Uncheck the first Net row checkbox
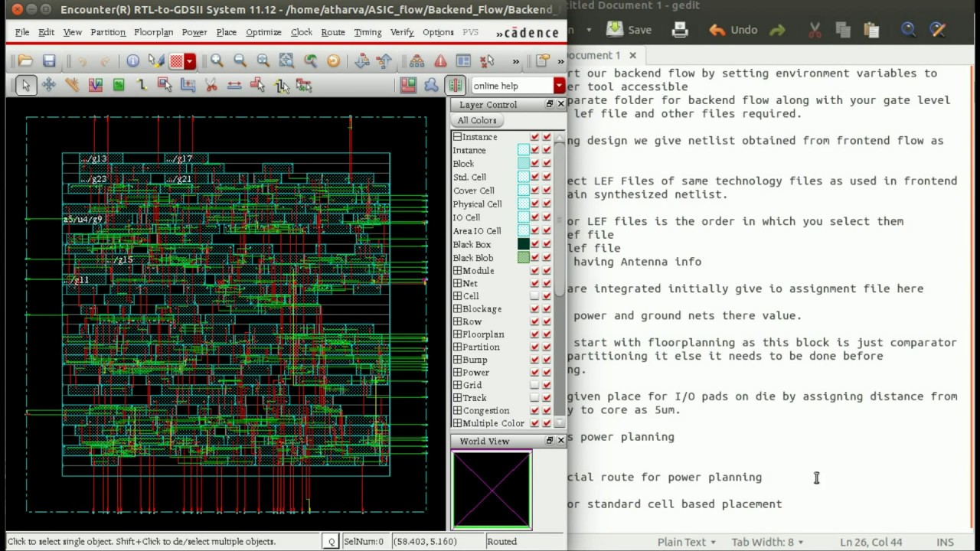This screenshot has width=980, height=551. 534,283
